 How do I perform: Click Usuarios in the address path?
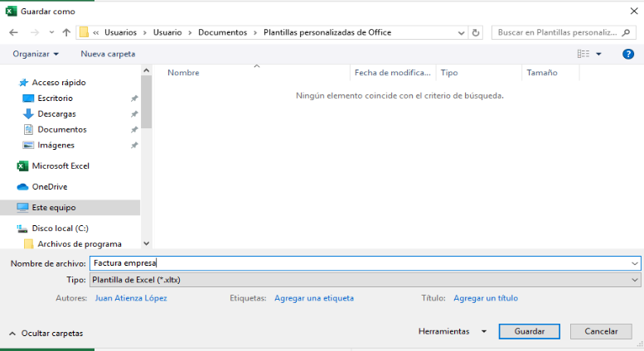coord(120,32)
